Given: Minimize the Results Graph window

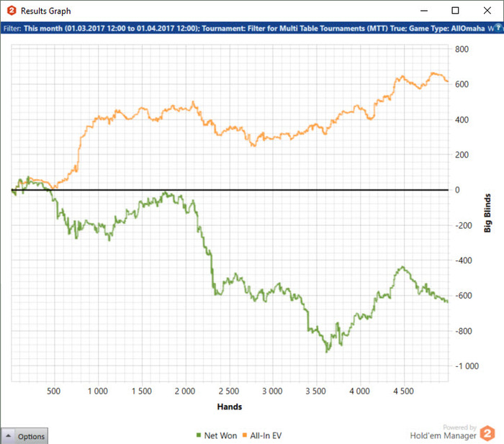Looking at the screenshot, I should [x=424, y=11].
